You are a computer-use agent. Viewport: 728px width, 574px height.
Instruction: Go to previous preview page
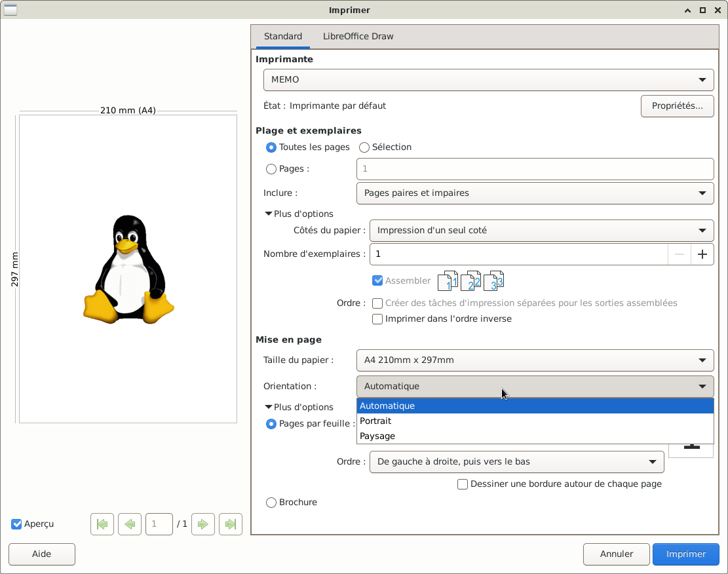[x=130, y=524]
